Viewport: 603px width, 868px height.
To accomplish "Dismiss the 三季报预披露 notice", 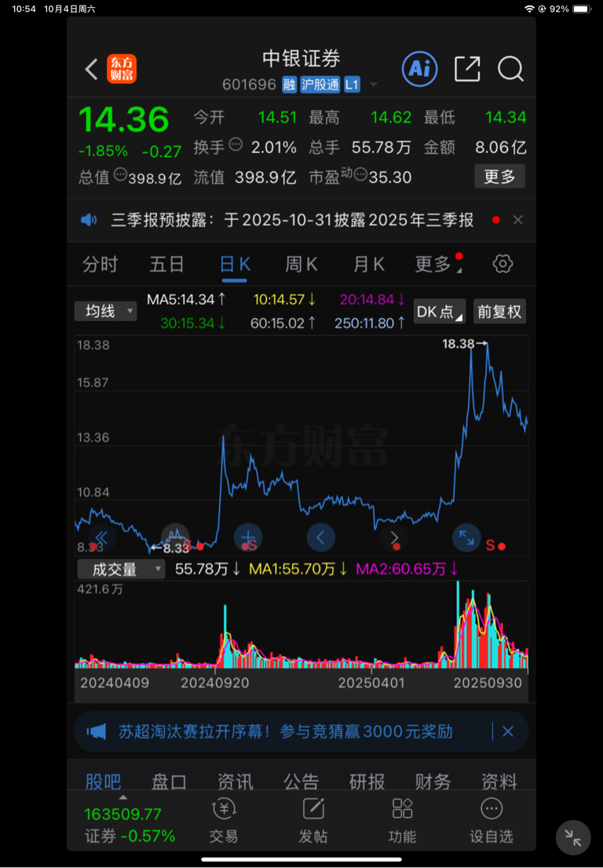I will (517, 221).
